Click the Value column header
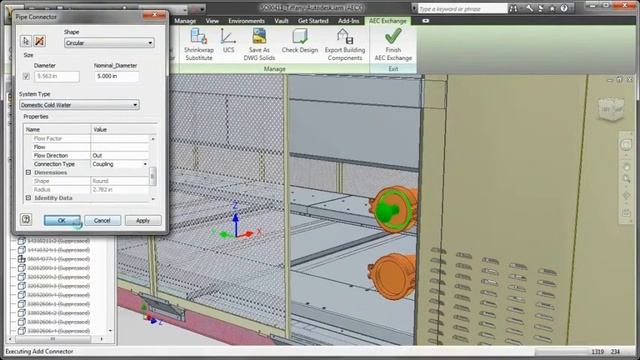The width and height of the screenshot is (640, 360). (x=124, y=129)
